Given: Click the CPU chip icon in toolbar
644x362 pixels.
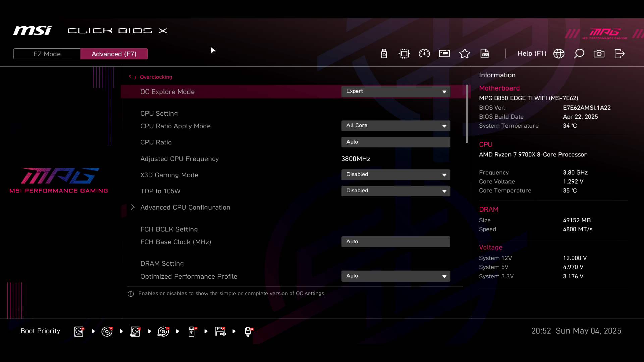Looking at the screenshot, I should [x=404, y=54].
